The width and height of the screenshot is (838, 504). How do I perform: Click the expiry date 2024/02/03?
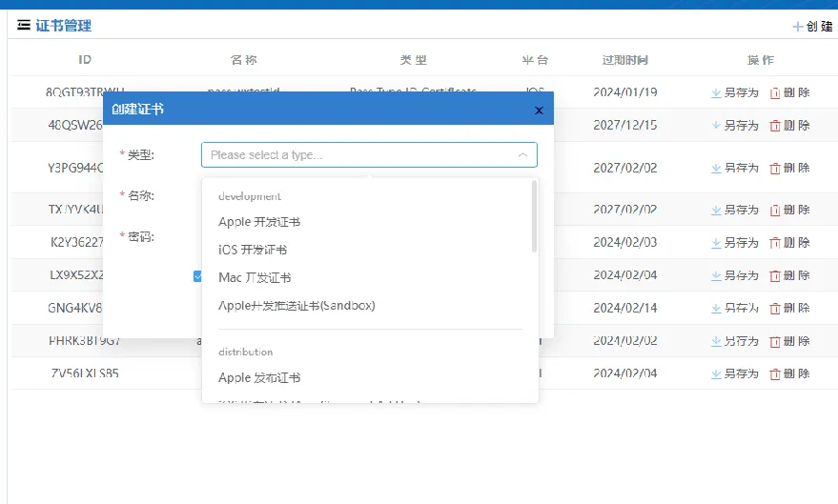(x=625, y=242)
